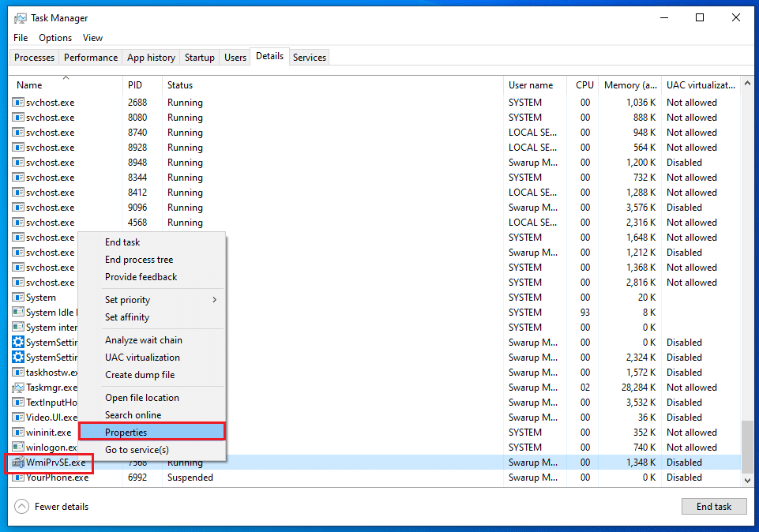
Task: Choose Create dump file
Action: (152, 375)
